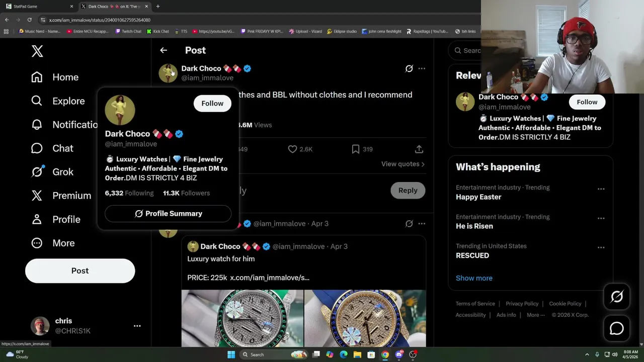Show hidden system tray icons chevron
This screenshot has height=362, width=644.
click(x=587, y=354)
